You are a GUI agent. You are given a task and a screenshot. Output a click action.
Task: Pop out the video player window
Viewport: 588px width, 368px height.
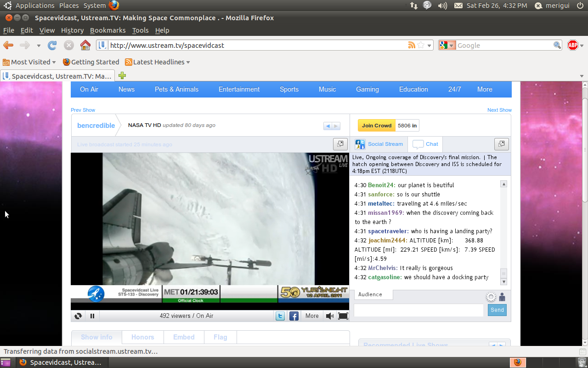pos(340,144)
